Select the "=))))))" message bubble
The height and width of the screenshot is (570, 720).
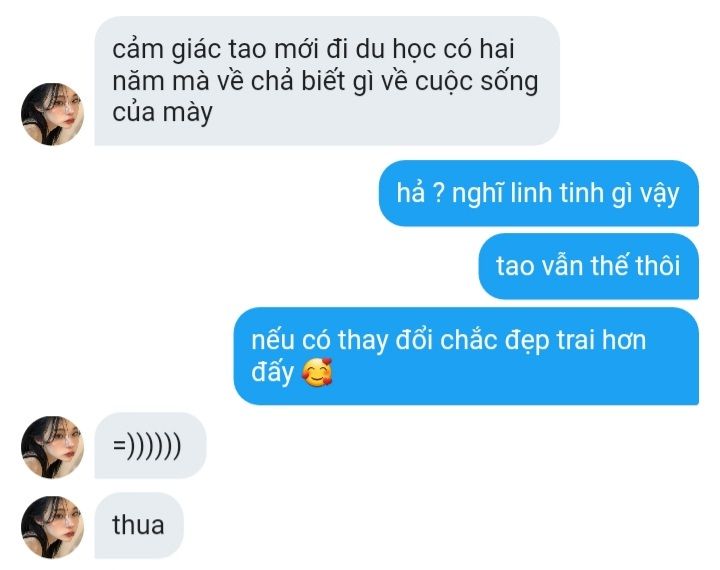click(x=151, y=446)
